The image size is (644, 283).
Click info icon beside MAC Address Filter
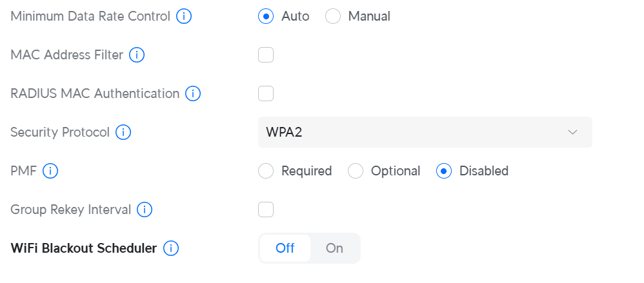click(x=136, y=55)
